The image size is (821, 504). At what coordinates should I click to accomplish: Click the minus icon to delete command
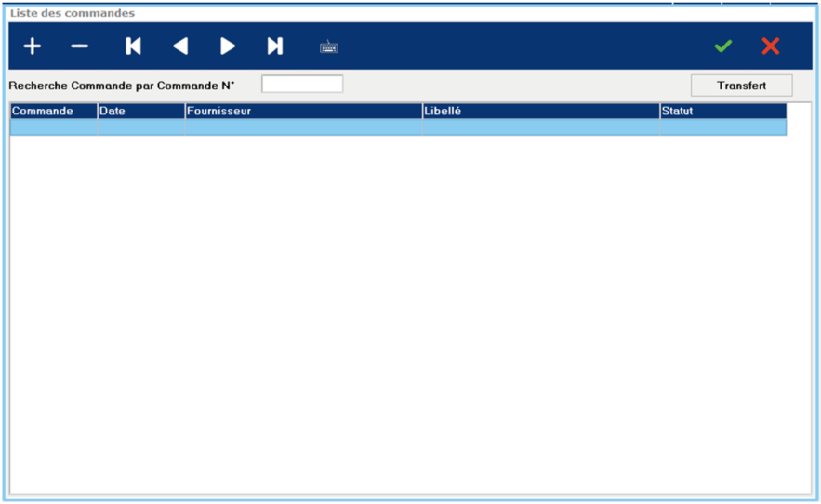click(x=80, y=46)
